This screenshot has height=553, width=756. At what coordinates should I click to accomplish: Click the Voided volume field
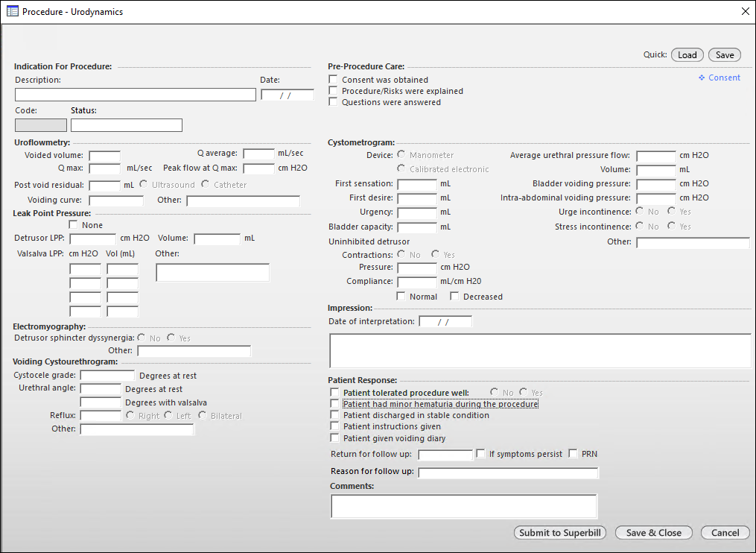[x=104, y=155]
